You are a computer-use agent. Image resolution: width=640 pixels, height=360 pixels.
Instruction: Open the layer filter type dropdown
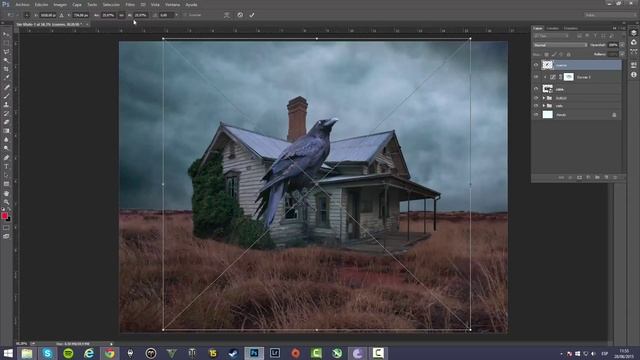[x=552, y=36]
